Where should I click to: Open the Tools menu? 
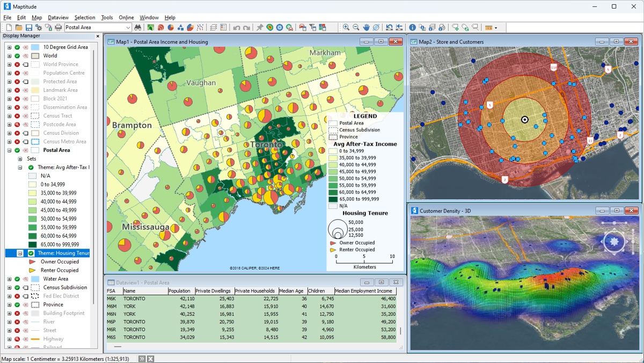pos(107,17)
